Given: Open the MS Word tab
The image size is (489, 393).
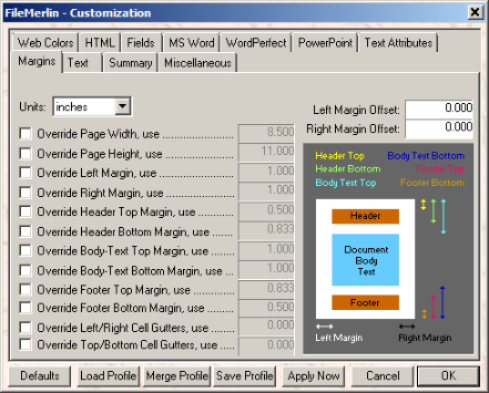Looking at the screenshot, I should [191, 43].
